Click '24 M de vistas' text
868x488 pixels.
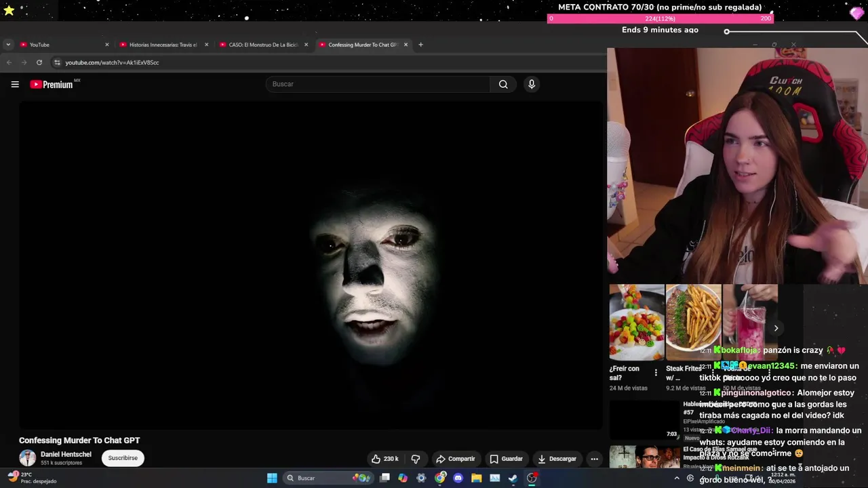point(628,388)
